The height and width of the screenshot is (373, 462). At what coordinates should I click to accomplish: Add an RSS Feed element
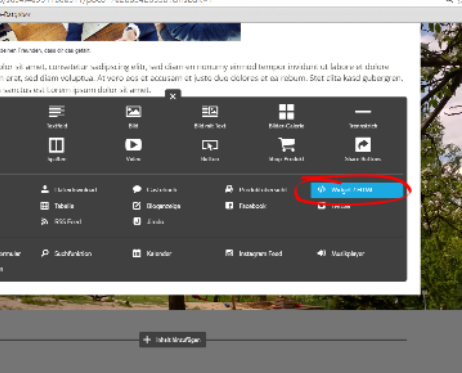(61, 221)
